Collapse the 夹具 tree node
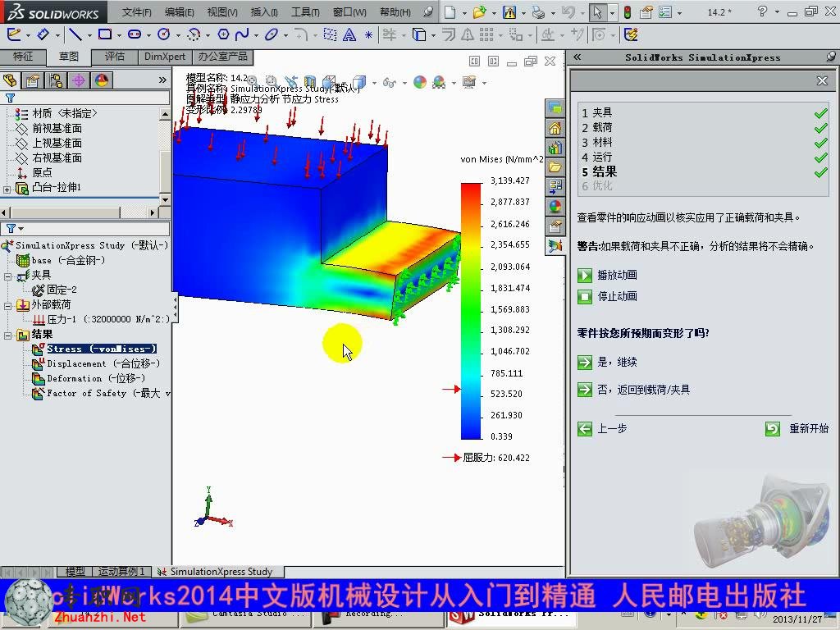 click(7, 276)
